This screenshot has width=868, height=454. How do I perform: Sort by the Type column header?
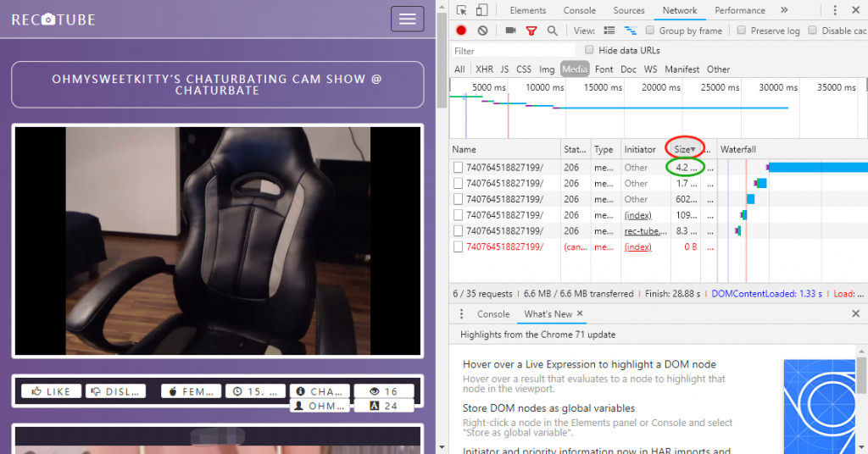tap(606, 149)
